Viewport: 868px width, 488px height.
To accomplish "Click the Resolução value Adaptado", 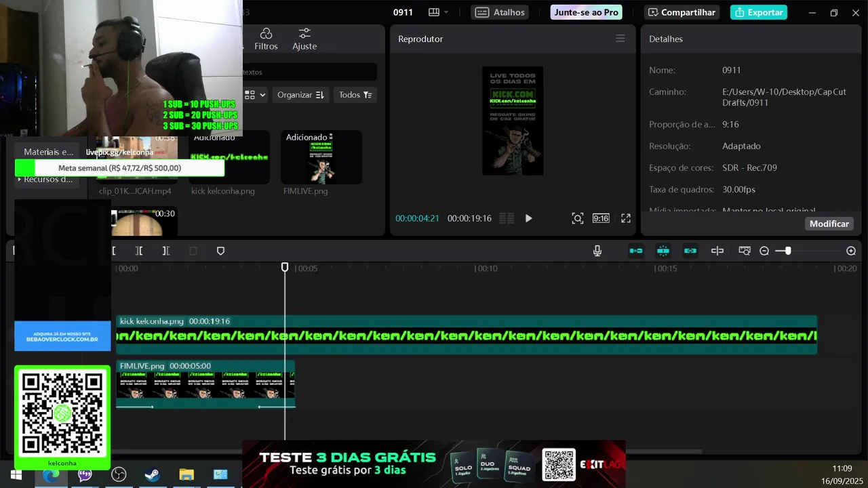I will pos(741,146).
